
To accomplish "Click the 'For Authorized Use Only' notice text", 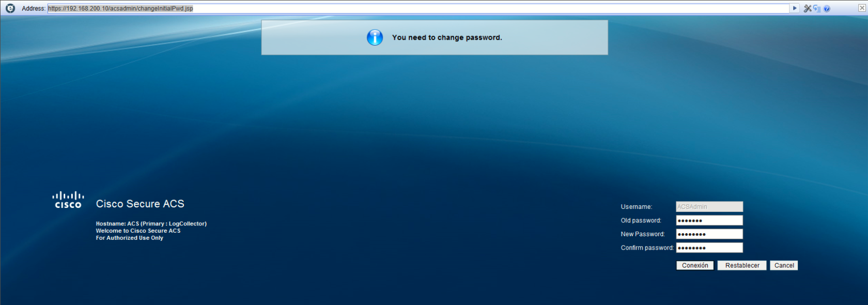I will click(129, 238).
